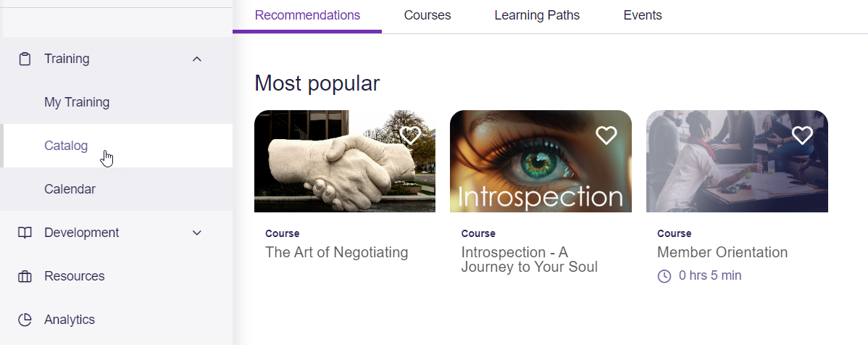The image size is (868, 345).
Task: Select the Recommendations tab
Action: [x=307, y=15]
